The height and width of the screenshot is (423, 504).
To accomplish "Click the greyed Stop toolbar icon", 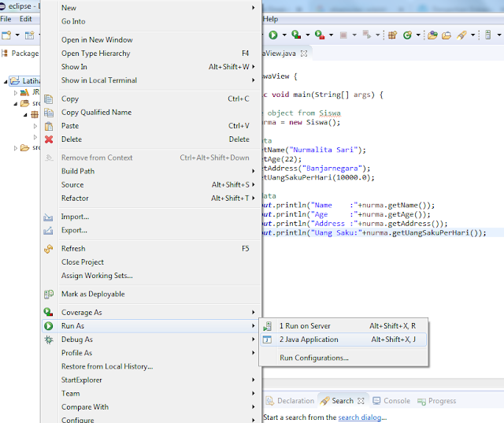I will [343, 35].
